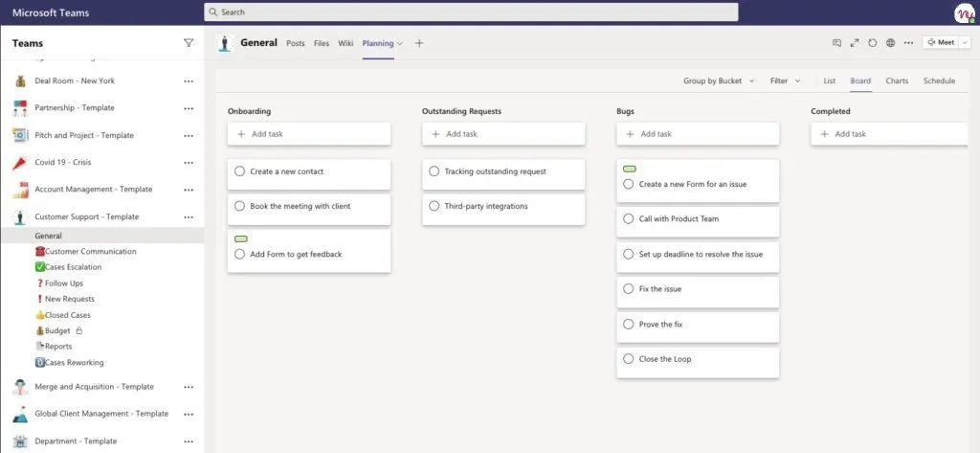Click the Covid 19 - Crisis team icon
The height and width of the screenshot is (453, 980).
point(20,163)
